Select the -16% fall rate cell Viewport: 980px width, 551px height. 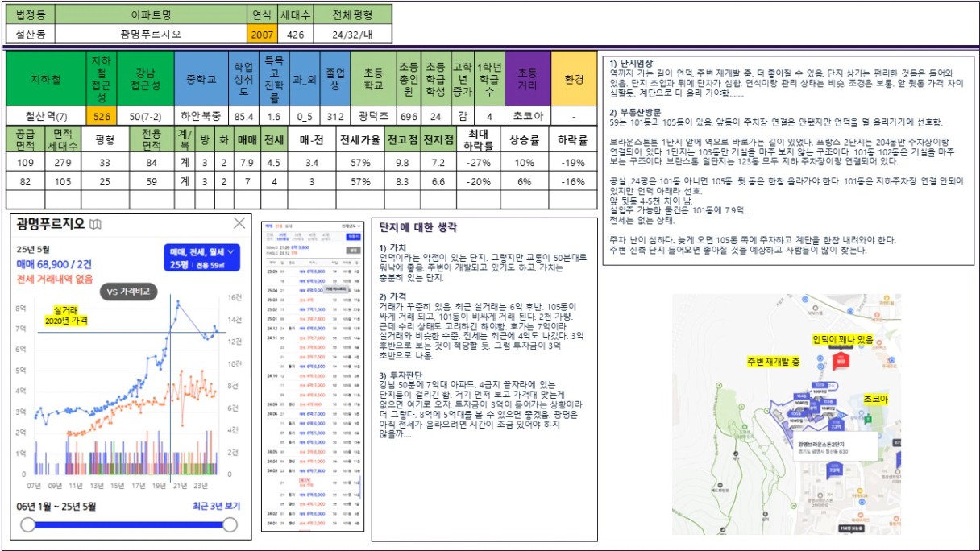[572, 182]
